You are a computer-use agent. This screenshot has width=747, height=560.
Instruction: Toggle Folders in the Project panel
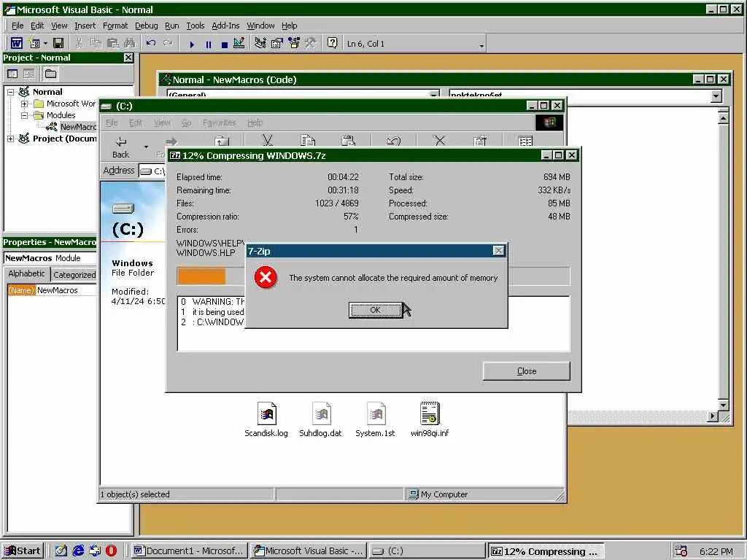[x=50, y=74]
